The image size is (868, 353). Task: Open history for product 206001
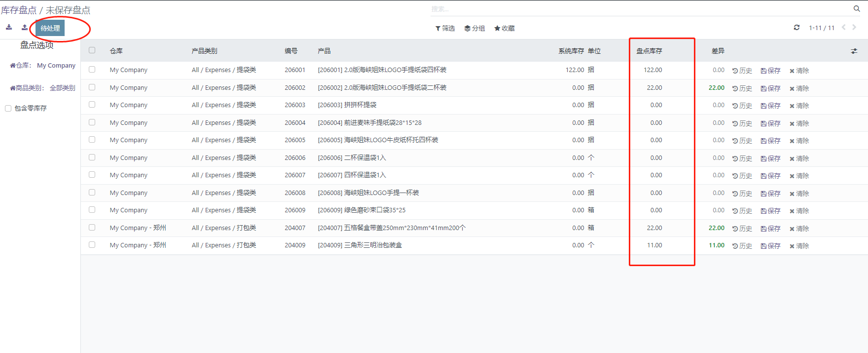point(742,71)
